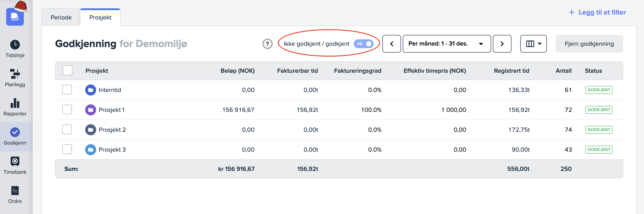Advance to next month with right chevron
644x214 pixels.
pos(502,44)
